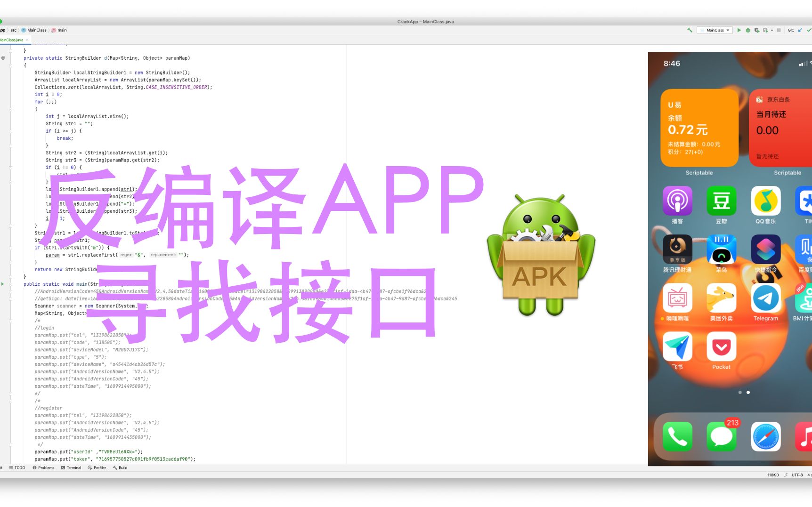Commit changes with the green checkmark icon
Image resolution: width=812 pixels, height=507 pixels.
pos(810,30)
